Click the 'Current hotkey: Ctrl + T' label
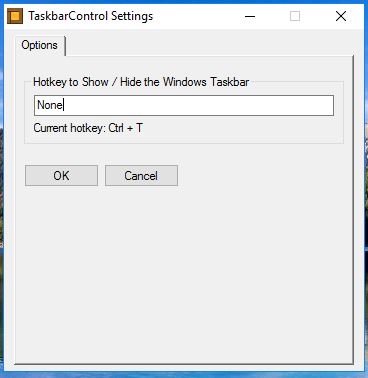The image size is (368, 378). tap(88, 128)
